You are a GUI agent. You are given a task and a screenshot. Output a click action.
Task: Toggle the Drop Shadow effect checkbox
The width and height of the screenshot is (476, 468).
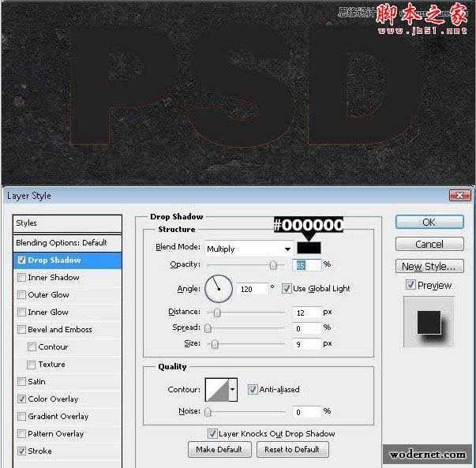pyautogui.click(x=21, y=260)
